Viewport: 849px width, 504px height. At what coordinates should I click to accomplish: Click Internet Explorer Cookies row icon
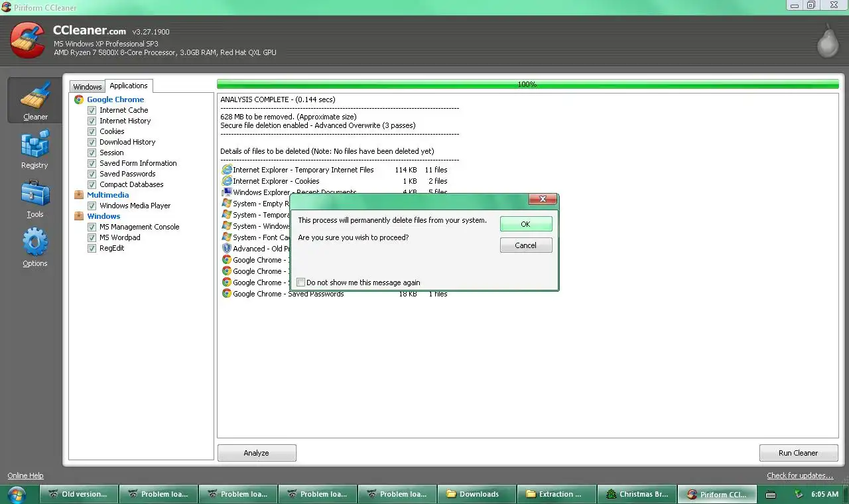(x=227, y=181)
